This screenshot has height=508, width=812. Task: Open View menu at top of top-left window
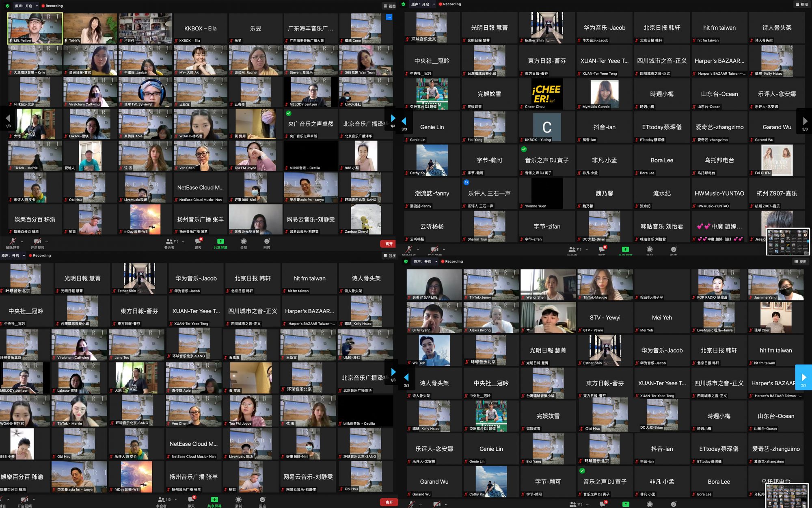point(389,6)
